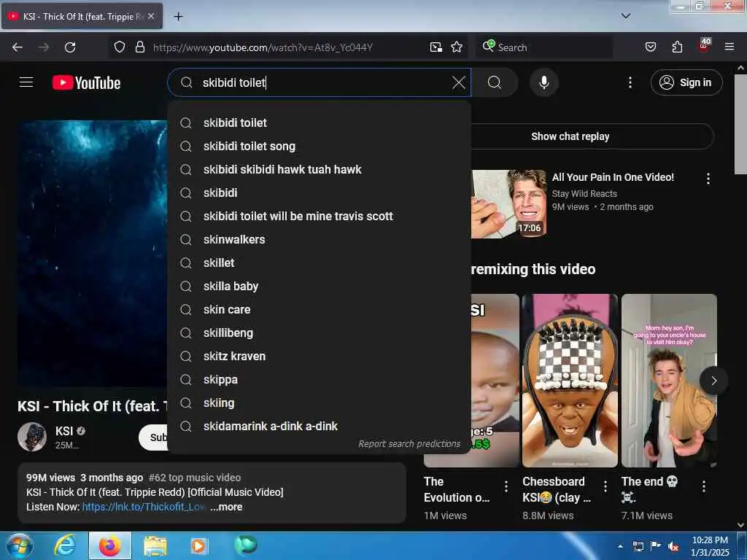Choose suggestion 'skibidi toilet will be mine travis scott'
The image size is (747, 560).
pos(320,216)
